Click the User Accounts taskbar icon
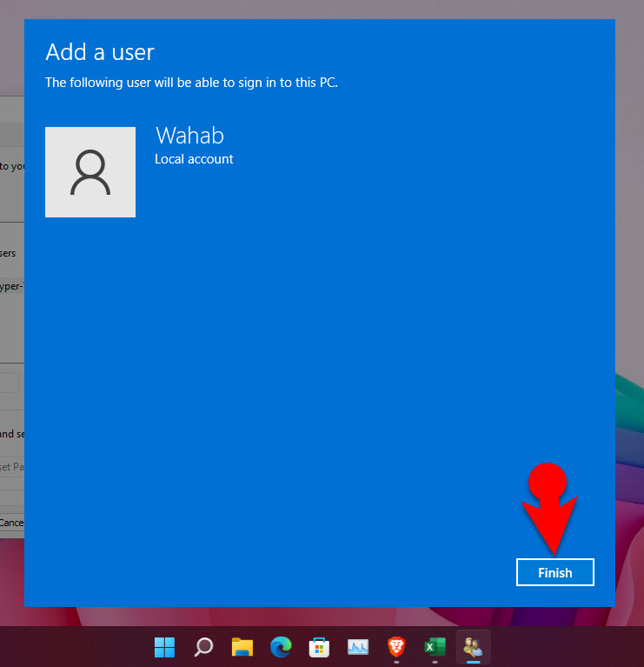 (473, 647)
